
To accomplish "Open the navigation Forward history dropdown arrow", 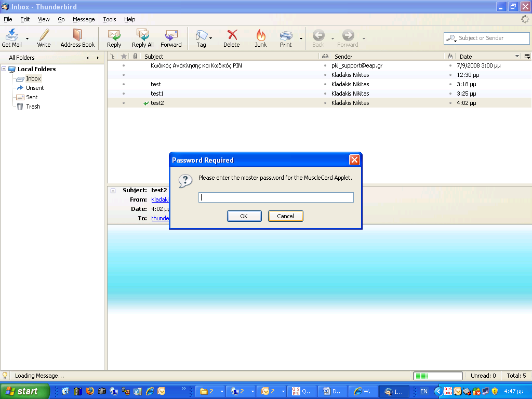I will tap(364, 38).
